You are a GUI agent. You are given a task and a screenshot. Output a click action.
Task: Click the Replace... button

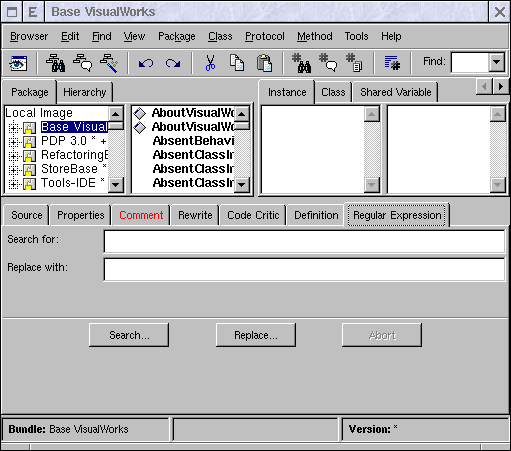point(256,335)
